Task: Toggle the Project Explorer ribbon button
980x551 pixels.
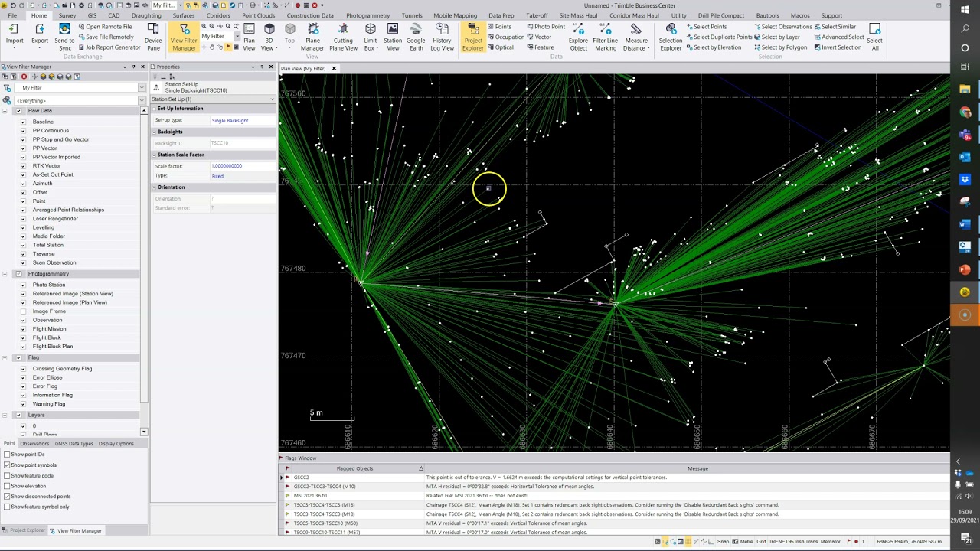Action: pyautogui.click(x=473, y=37)
